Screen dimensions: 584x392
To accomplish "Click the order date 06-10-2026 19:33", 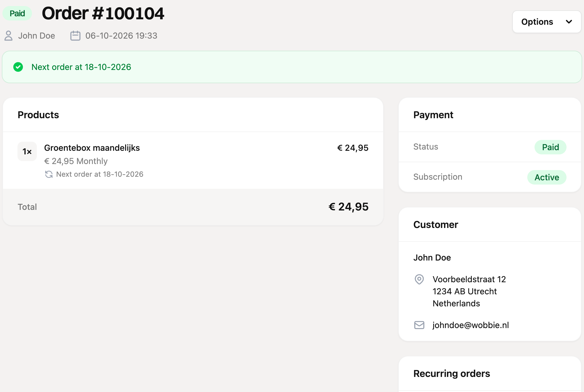I will [x=121, y=36].
